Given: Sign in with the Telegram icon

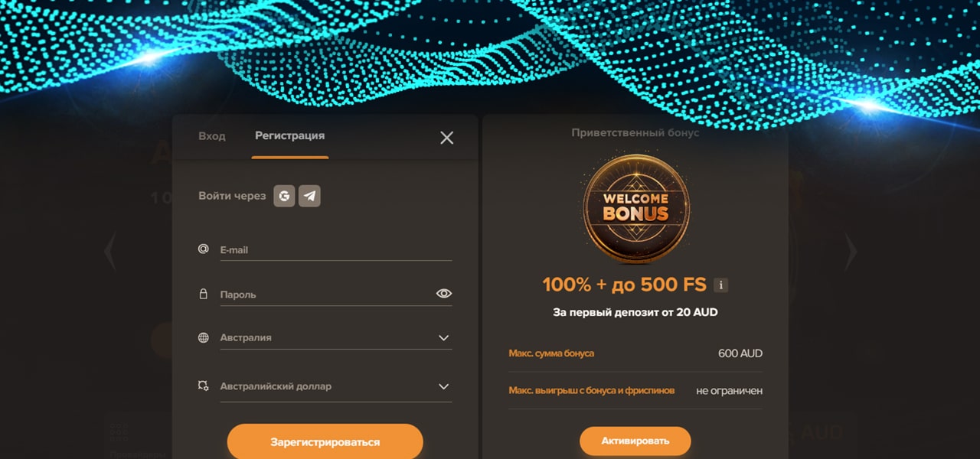Looking at the screenshot, I should click(309, 196).
